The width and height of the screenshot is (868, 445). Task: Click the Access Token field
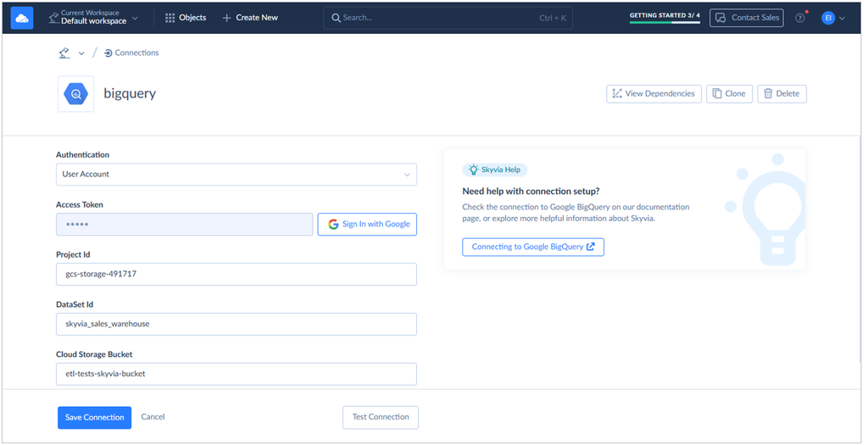coord(184,224)
